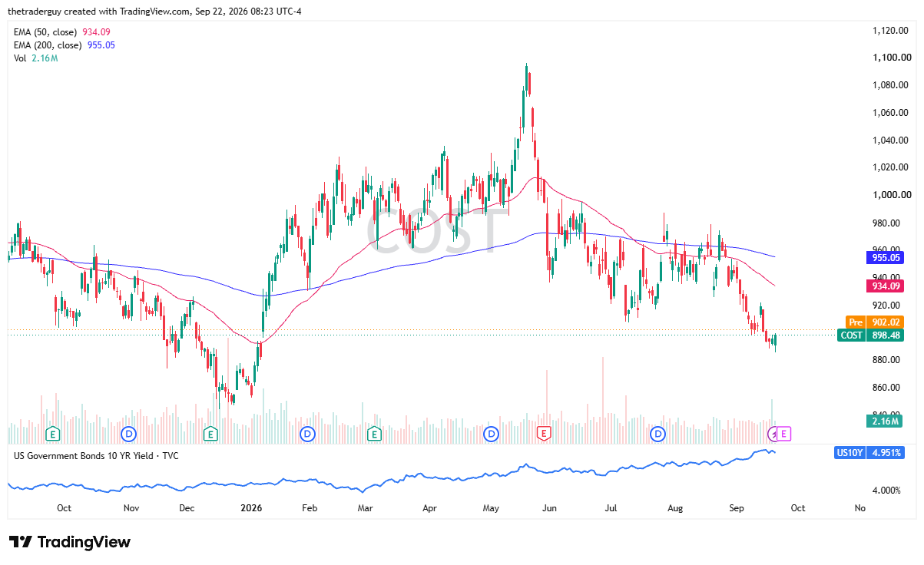This screenshot has width=924, height=565.
Task: Click the Sep label on time axis
Action: (737, 508)
